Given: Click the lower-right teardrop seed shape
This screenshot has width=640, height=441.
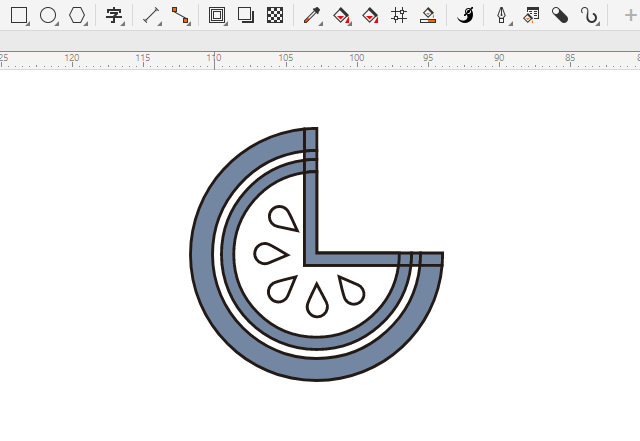Looking at the screenshot, I should point(351,290).
